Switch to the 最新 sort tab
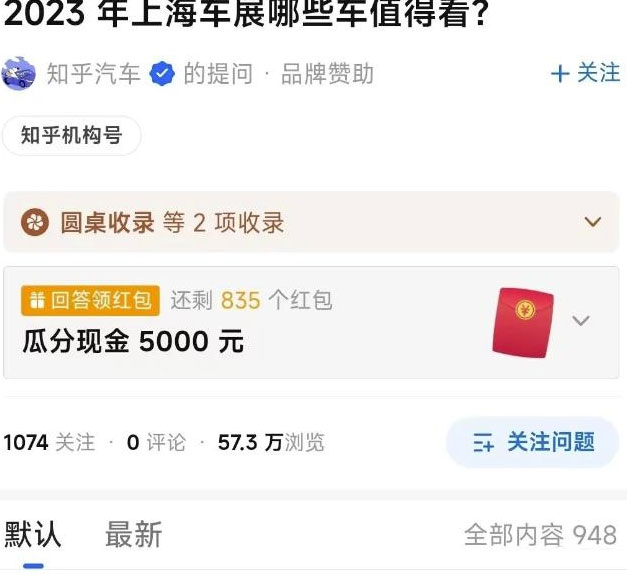627x574 pixels. point(134,534)
